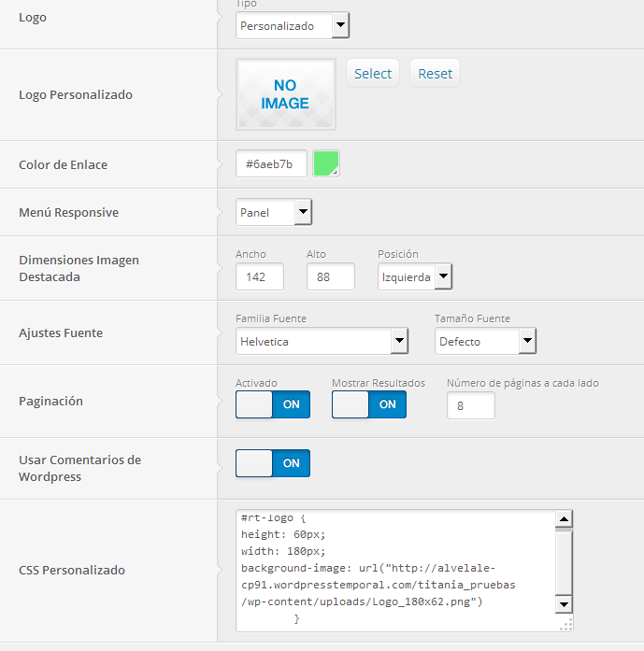Click the Select button for custom logo

point(373,74)
